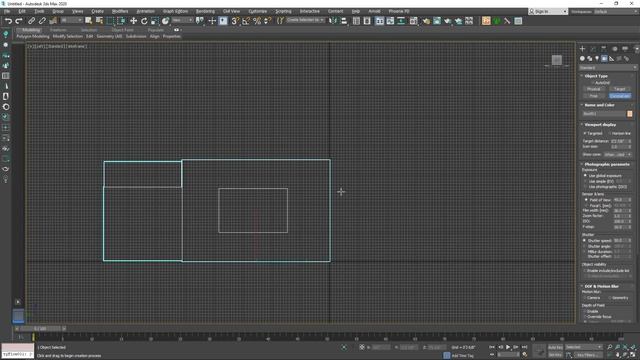This screenshot has width=640, height=360.
Task: Switch to the Modeling ribbon tab
Action: [31, 30]
